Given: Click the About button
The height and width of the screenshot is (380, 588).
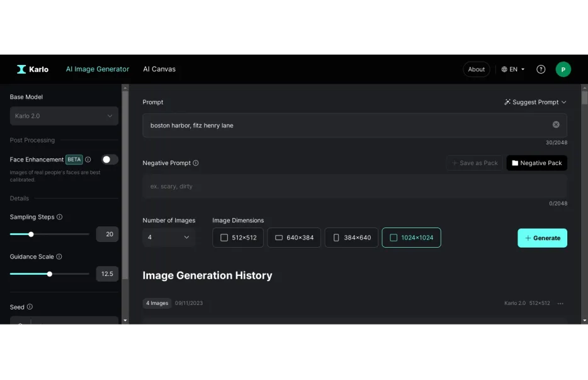Looking at the screenshot, I should [x=476, y=69].
